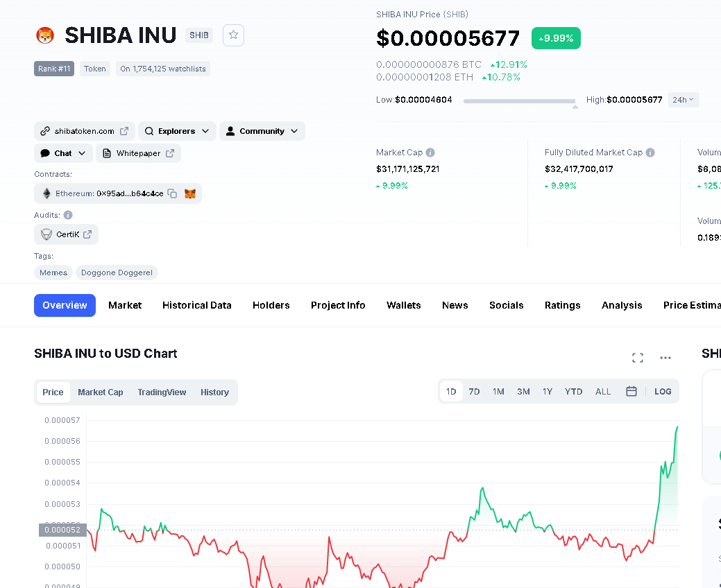The width and height of the screenshot is (721, 588).
Task: Open the Ratings tab
Action: 562,305
